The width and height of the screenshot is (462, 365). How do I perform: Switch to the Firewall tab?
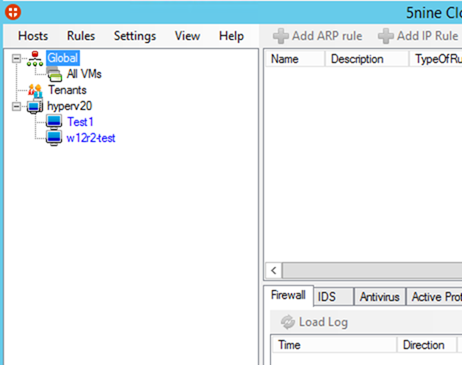point(288,295)
